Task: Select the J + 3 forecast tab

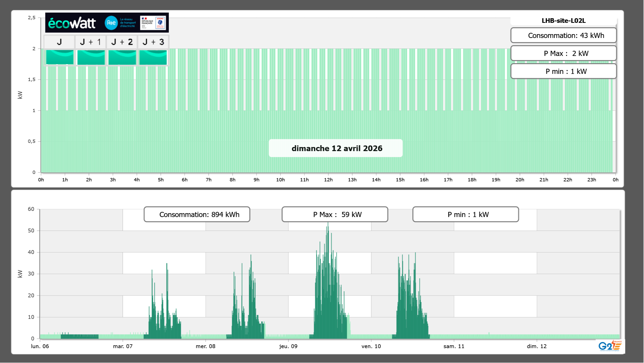Action: 153,42
